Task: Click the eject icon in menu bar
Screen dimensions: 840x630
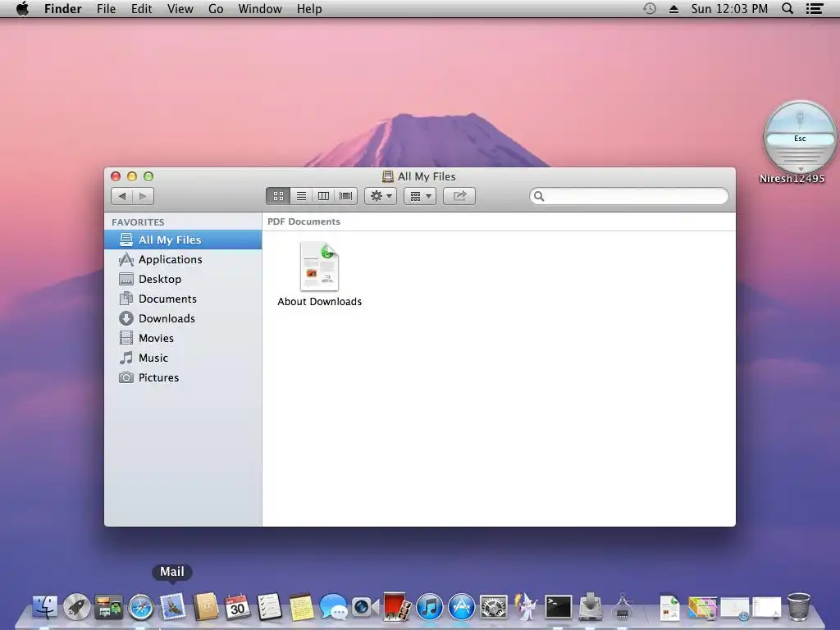Action: coord(674,9)
